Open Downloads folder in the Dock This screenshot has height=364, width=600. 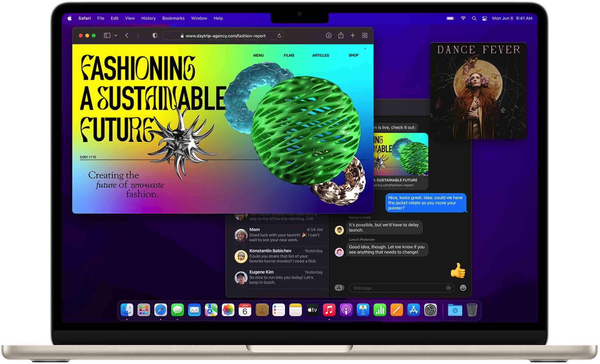(x=455, y=310)
